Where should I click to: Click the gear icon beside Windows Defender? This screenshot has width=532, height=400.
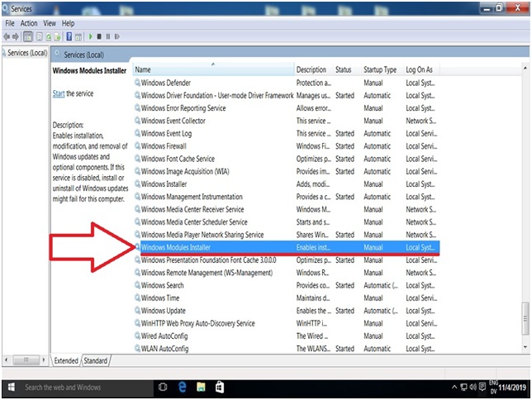point(137,83)
